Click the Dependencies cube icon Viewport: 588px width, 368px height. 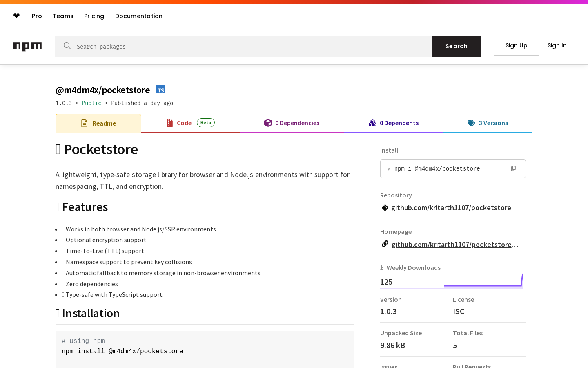click(268, 123)
